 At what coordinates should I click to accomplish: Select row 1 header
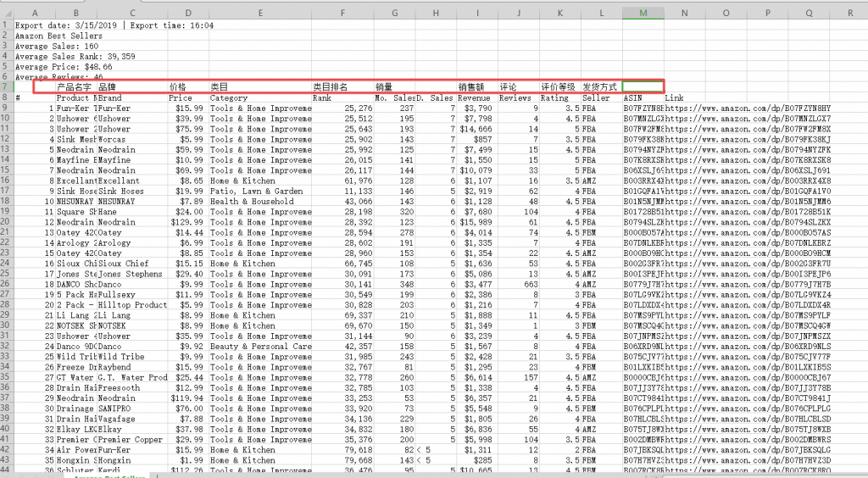(6, 25)
